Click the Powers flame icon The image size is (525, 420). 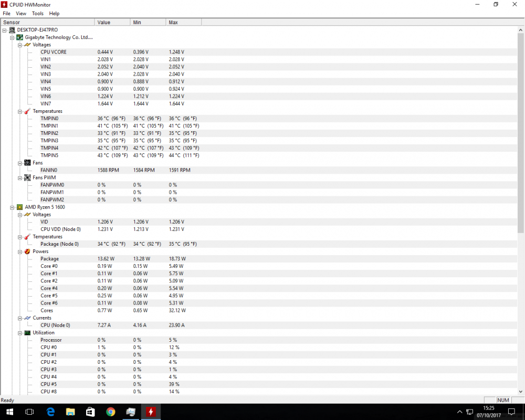tap(27, 251)
